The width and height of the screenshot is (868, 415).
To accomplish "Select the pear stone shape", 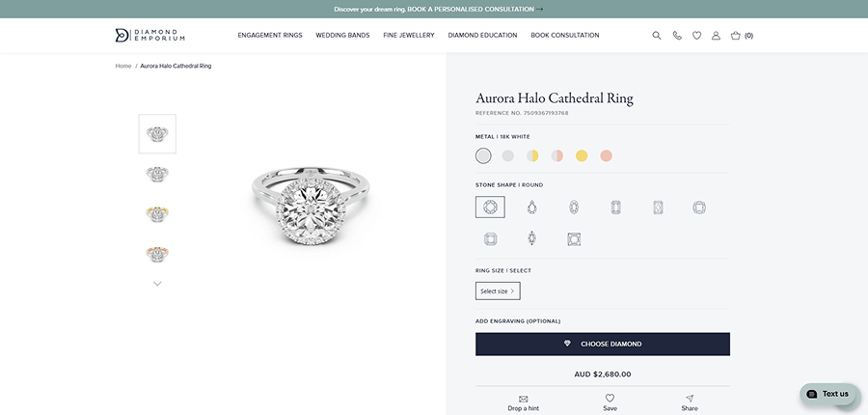I will coord(531,207).
